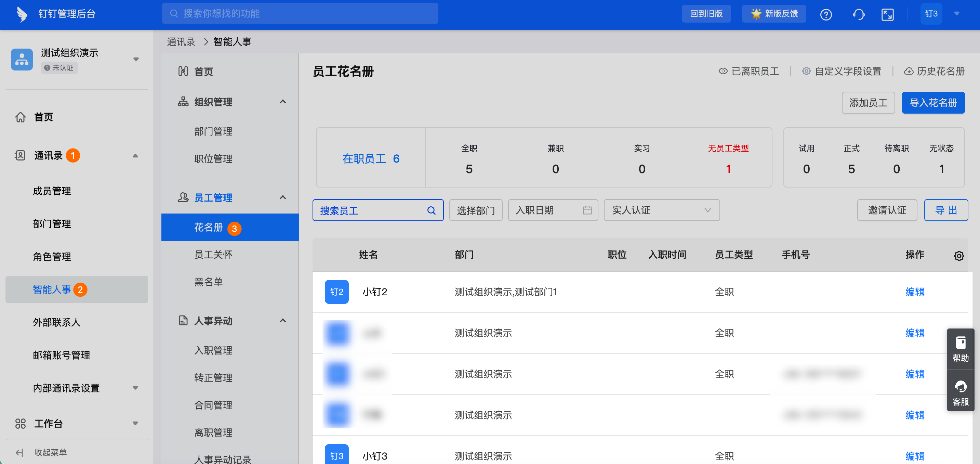Open the help question mark icon

pyautogui.click(x=826, y=14)
